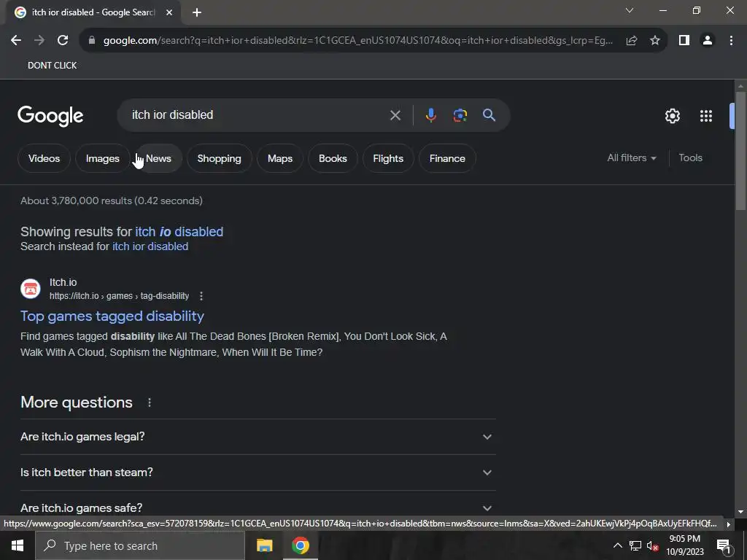Screen dimensions: 747x560
Task: Click the Chrome icon in the taskbar
Action: click(x=300, y=545)
